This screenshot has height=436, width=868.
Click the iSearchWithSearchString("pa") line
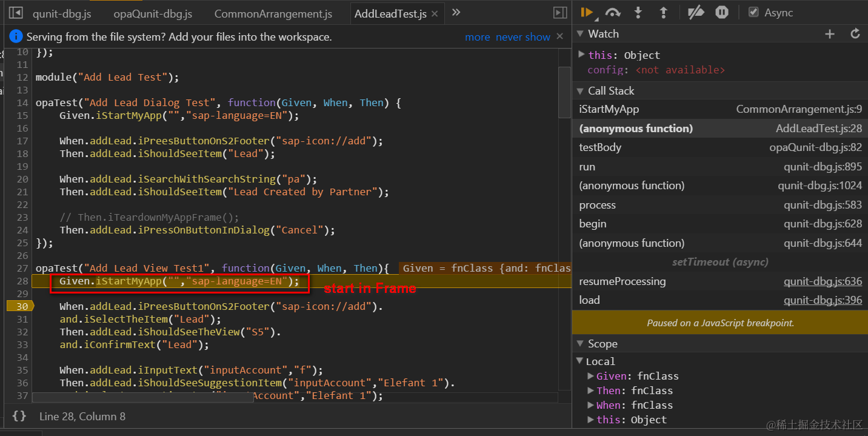[188, 179]
